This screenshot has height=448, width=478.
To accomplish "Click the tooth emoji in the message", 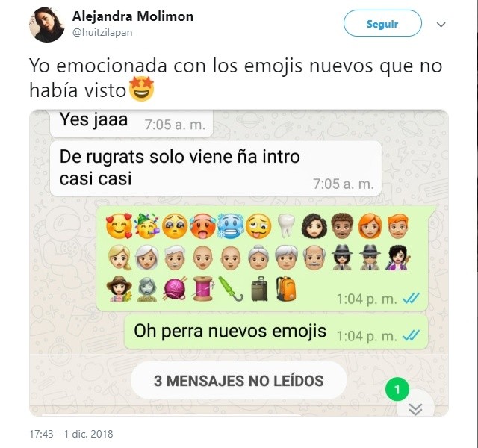I will tap(287, 226).
